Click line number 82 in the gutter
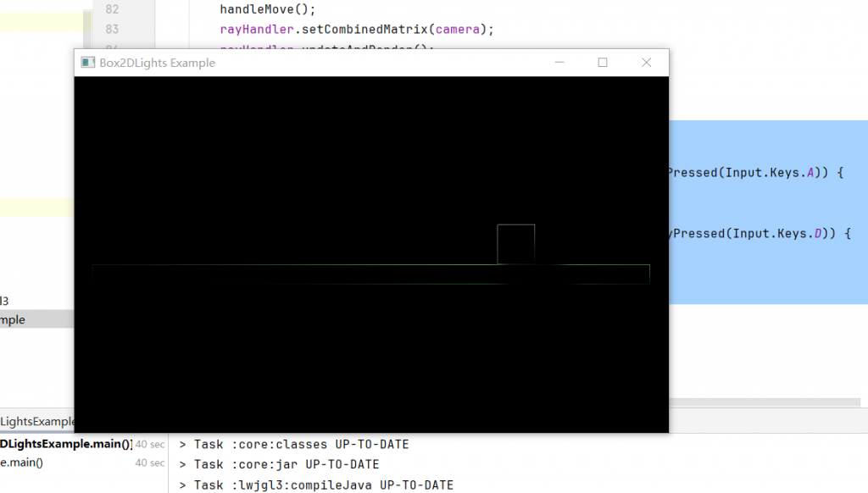868x493 pixels. pyautogui.click(x=111, y=9)
